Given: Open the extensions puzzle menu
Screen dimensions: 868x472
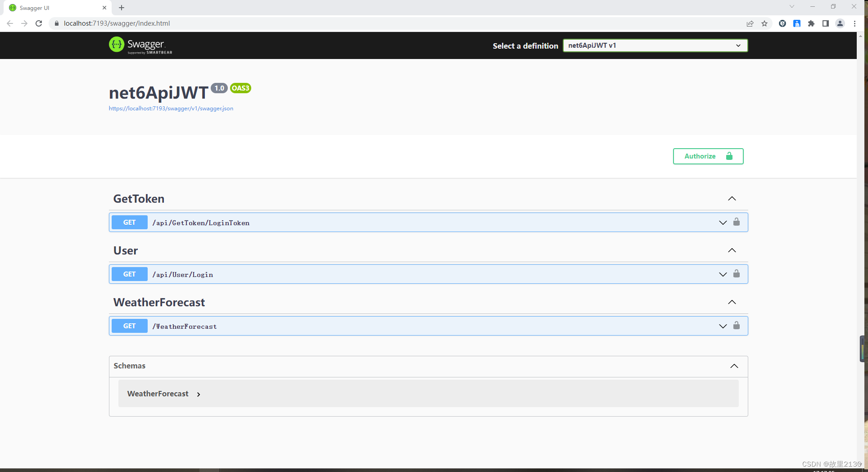Looking at the screenshot, I should [811, 23].
